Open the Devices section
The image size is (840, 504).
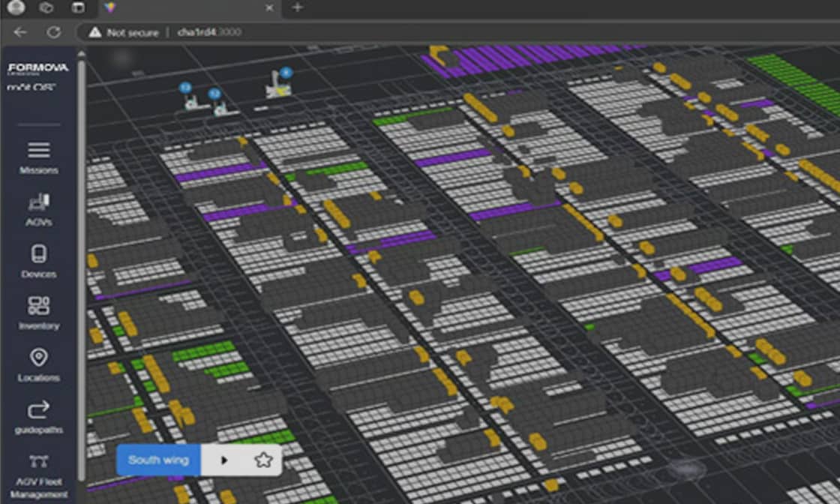(38, 261)
